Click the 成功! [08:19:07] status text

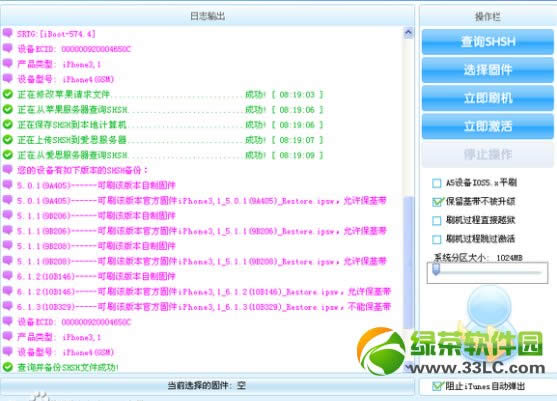[x=284, y=140]
